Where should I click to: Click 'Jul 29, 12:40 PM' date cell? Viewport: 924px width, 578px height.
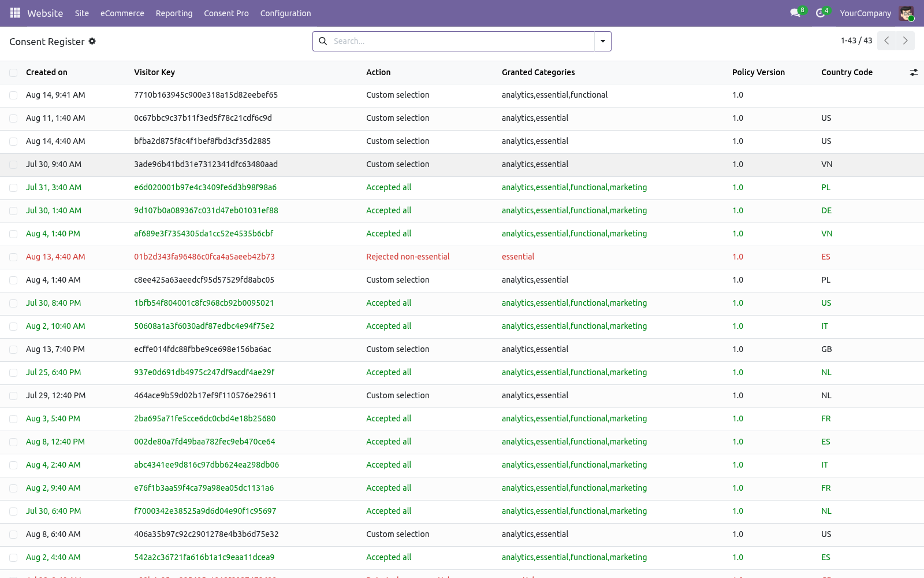click(55, 395)
